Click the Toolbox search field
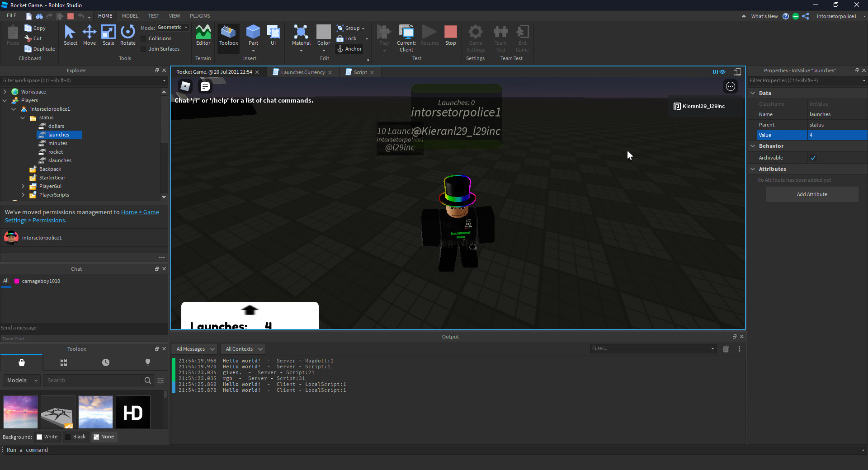This screenshot has width=868, height=470. coord(93,381)
